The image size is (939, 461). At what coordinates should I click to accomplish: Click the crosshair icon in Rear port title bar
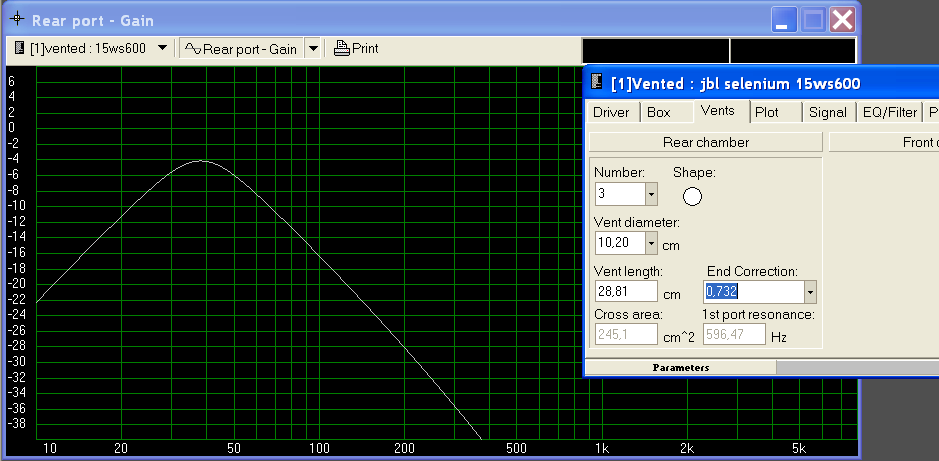coord(17,19)
